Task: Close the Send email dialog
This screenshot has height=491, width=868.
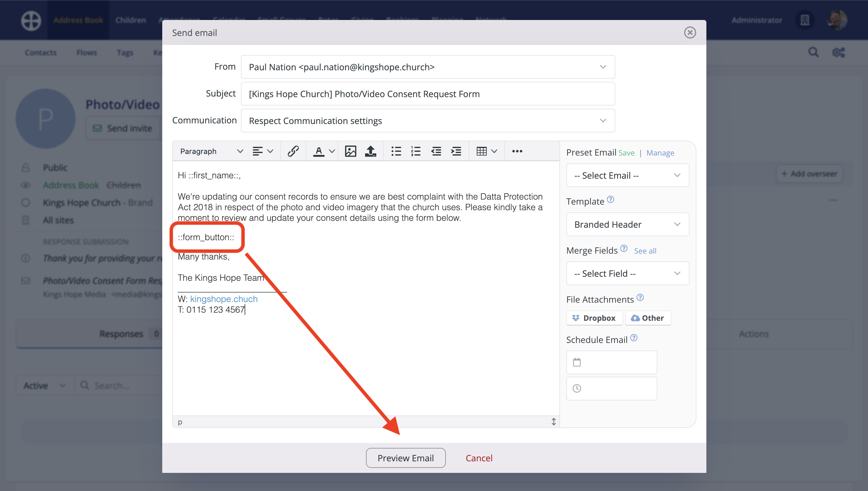Action: point(690,32)
